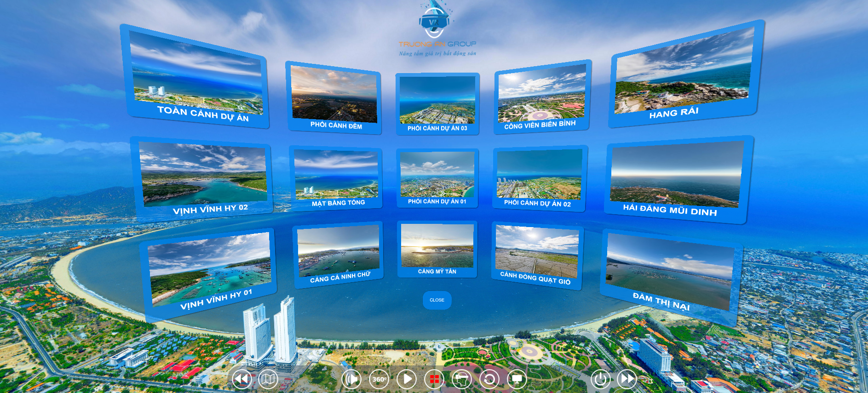Select the MẶT BẰNG TỔNG thumbnail
868x393 pixels.
click(336, 177)
